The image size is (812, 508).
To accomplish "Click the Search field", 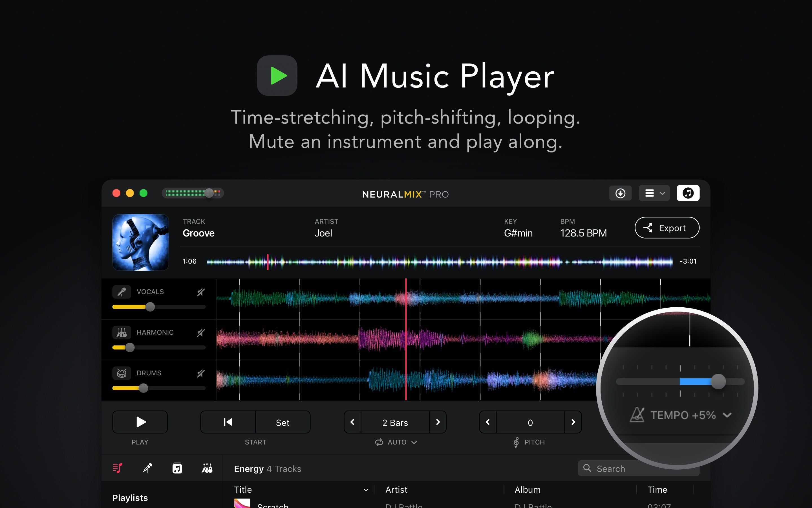I will 638,468.
